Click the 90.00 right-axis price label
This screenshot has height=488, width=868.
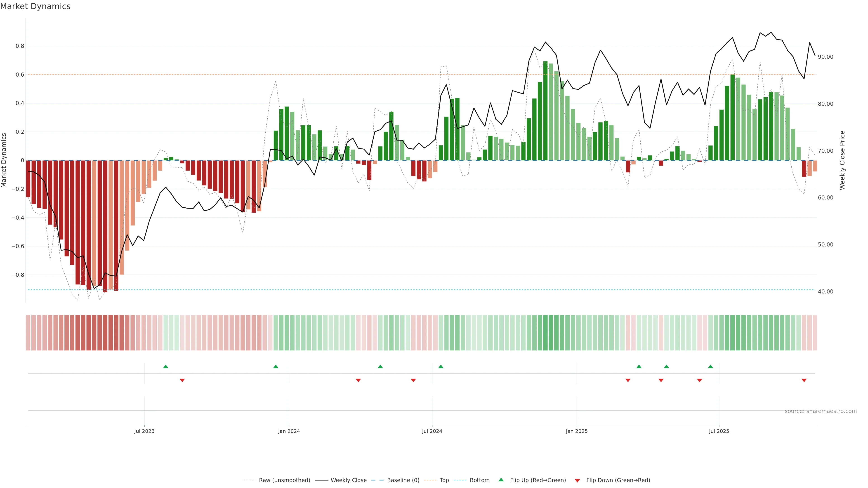click(825, 57)
